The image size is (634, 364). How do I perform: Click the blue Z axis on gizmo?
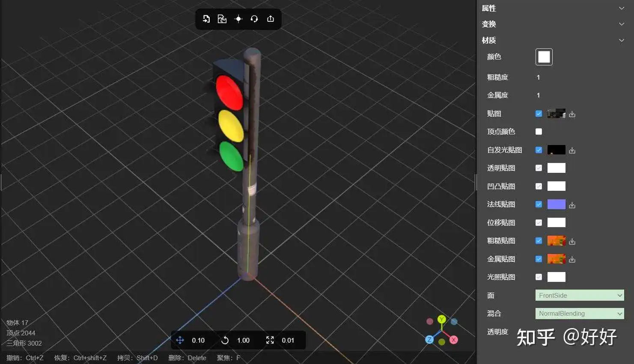coord(429,340)
